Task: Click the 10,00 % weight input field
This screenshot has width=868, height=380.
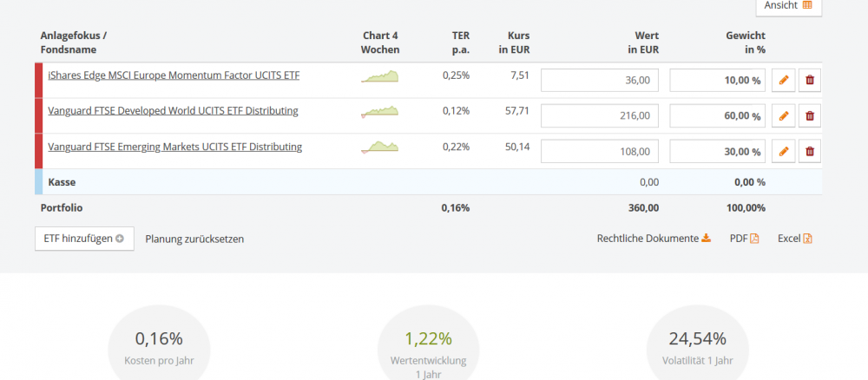Action: point(718,81)
